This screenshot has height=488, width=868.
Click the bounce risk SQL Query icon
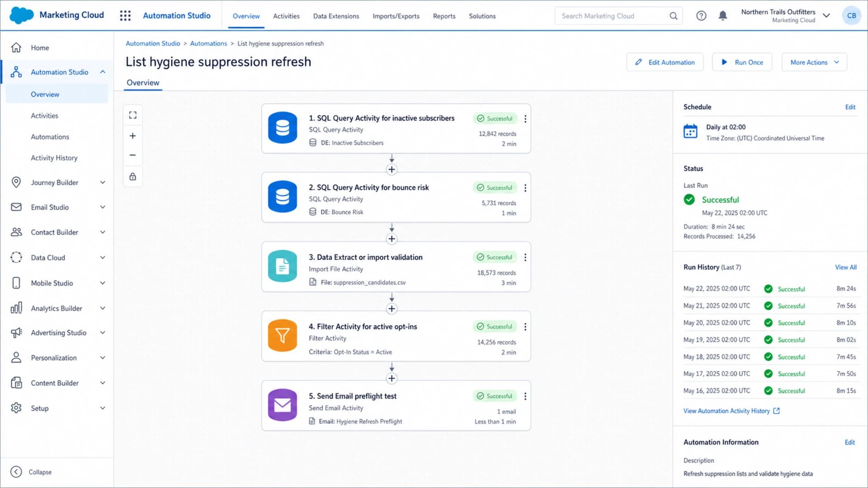click(283, 197)
